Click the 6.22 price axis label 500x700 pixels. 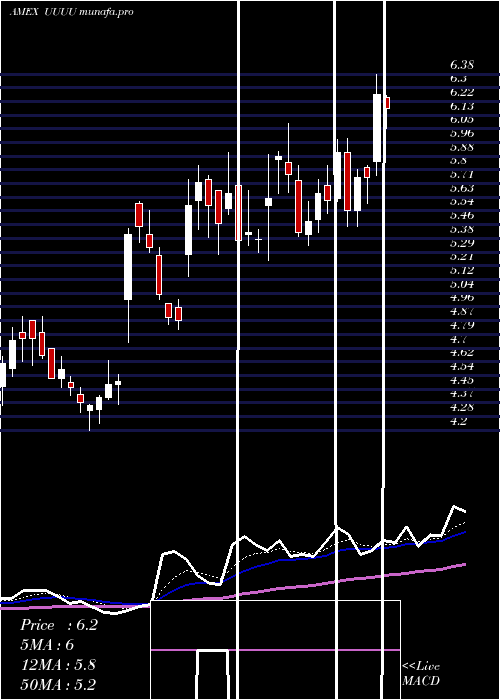pyautogui.click(x=462, y=92)
